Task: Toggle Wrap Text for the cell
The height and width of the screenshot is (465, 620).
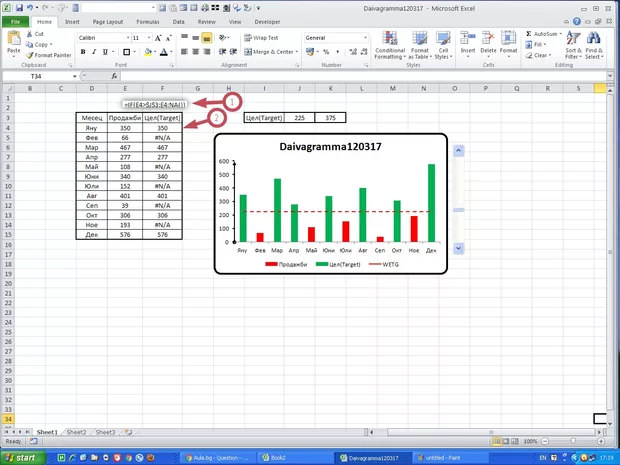Action: [258, 37]
